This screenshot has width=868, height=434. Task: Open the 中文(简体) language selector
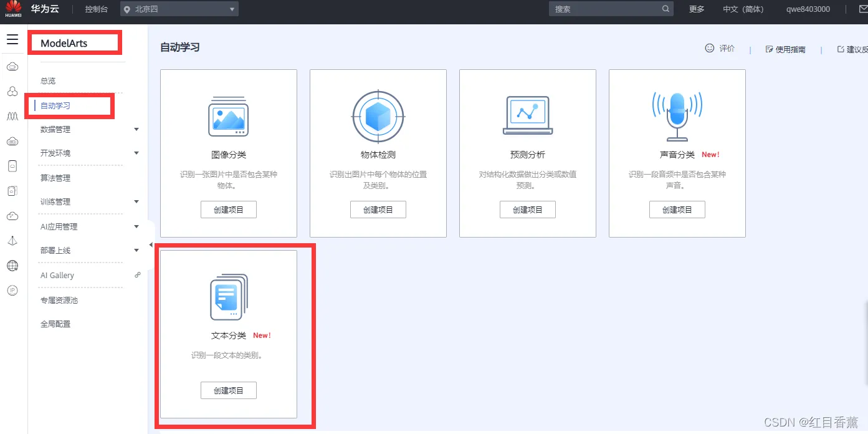743,9
